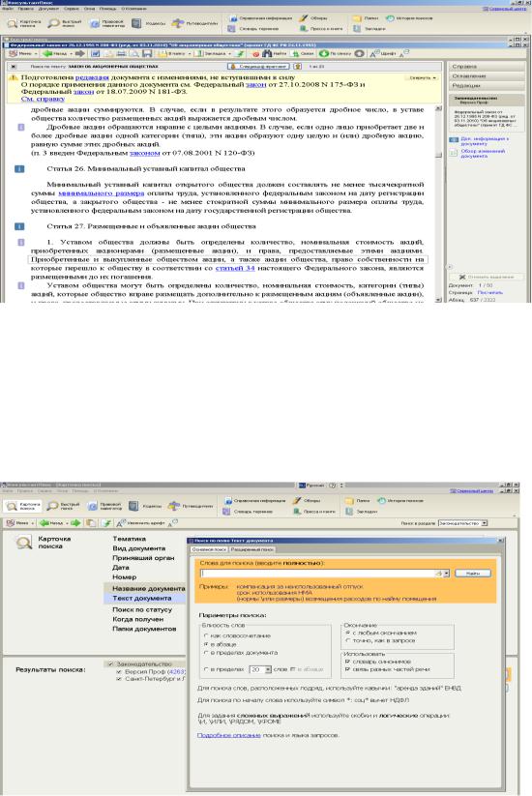Select 'в абзаце' radio button
Viewport: 532px width, 796px height.
[206, 644]
